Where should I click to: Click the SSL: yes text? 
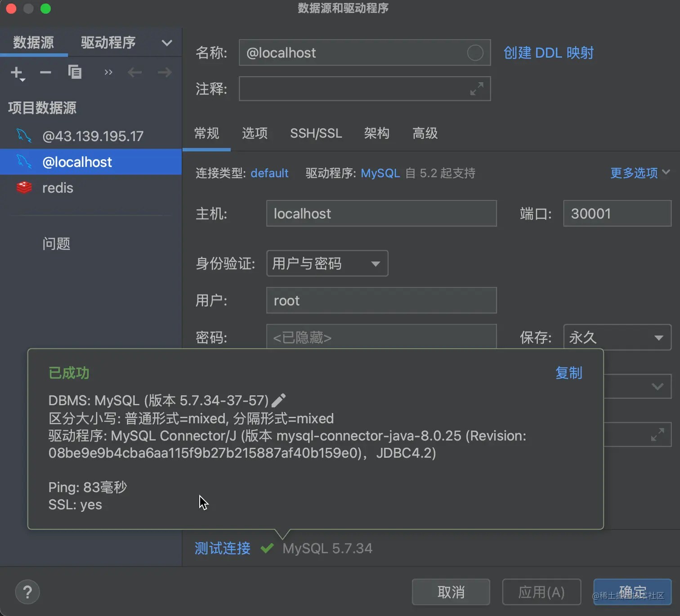click(x=75, y=505)
